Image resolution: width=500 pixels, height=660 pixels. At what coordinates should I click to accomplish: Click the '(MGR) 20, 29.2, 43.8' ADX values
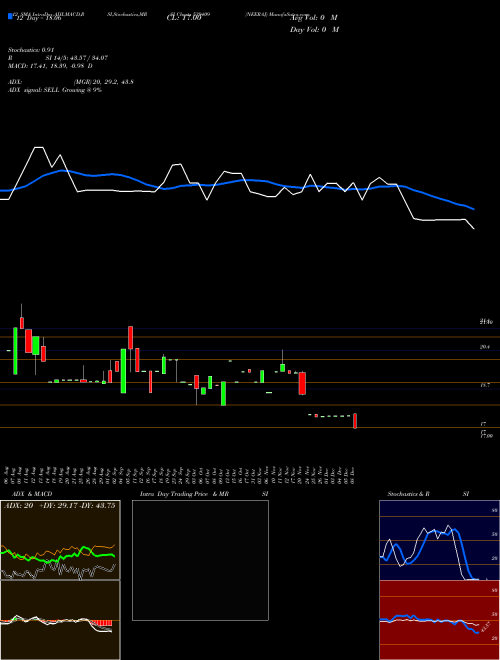pos(104,82)
